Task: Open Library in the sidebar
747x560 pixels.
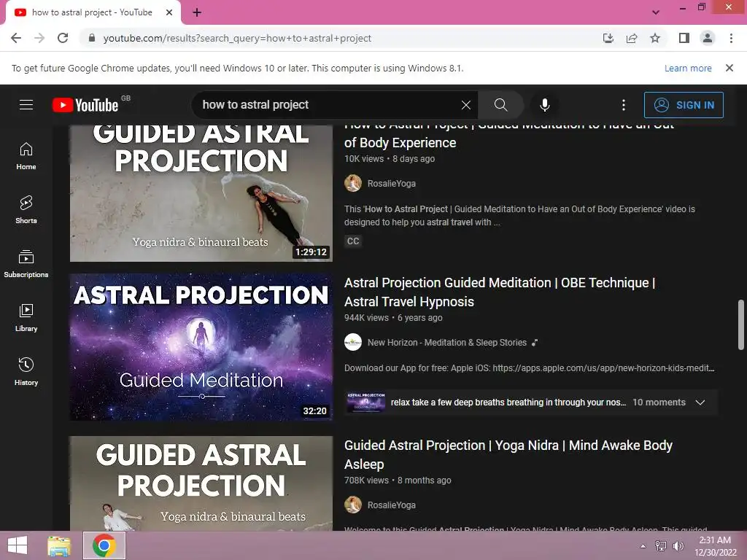Action: coord(26,318)
